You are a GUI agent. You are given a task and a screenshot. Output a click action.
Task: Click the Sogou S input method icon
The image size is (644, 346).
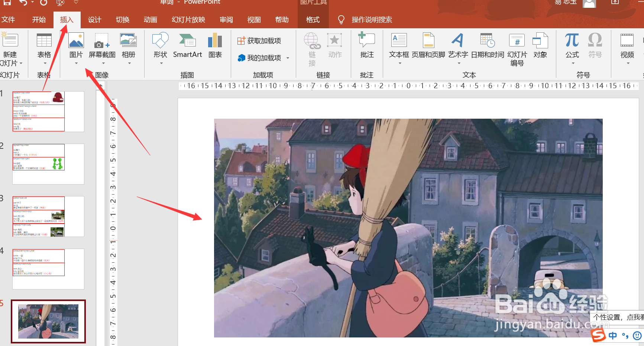pyautogui.click(x=599, y=335)
